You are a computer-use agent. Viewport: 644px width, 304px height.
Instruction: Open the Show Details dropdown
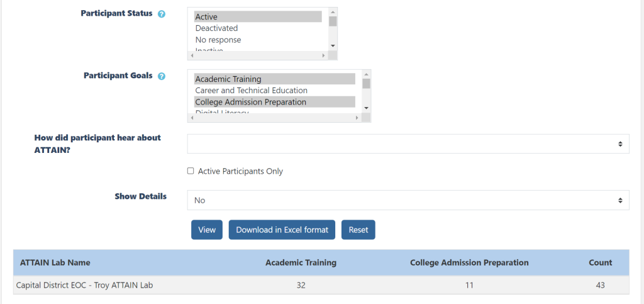click(408, 200)
